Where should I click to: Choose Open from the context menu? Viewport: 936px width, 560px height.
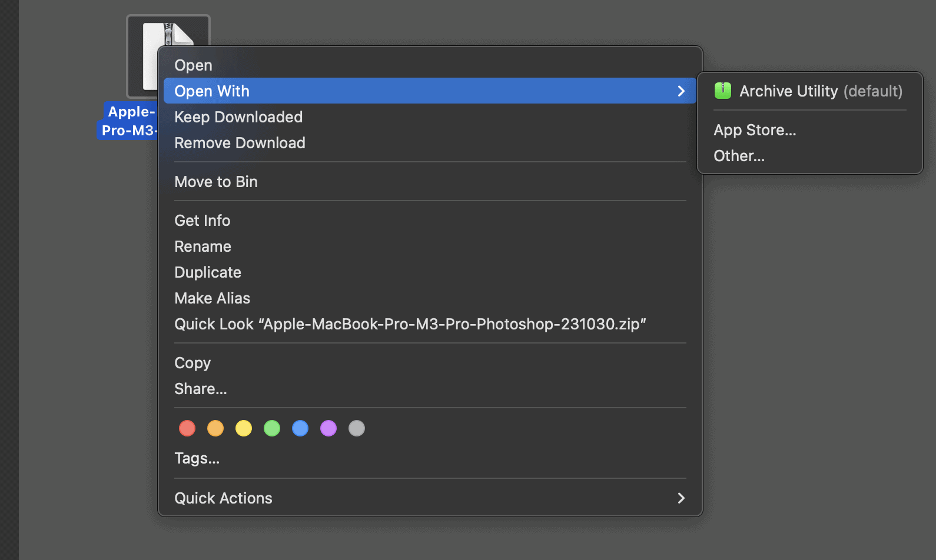click(194, 65)
